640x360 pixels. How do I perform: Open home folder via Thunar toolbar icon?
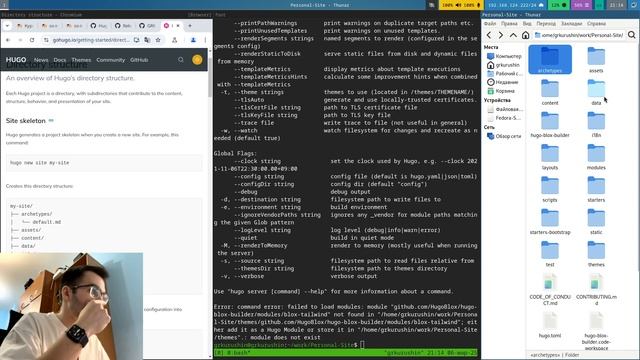pyautogui.click(x=525, y=35)
